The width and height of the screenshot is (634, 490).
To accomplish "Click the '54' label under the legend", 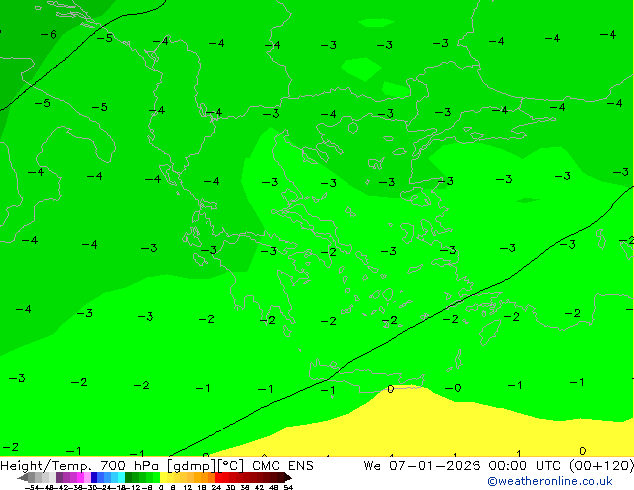I will (x=288, y=488).
